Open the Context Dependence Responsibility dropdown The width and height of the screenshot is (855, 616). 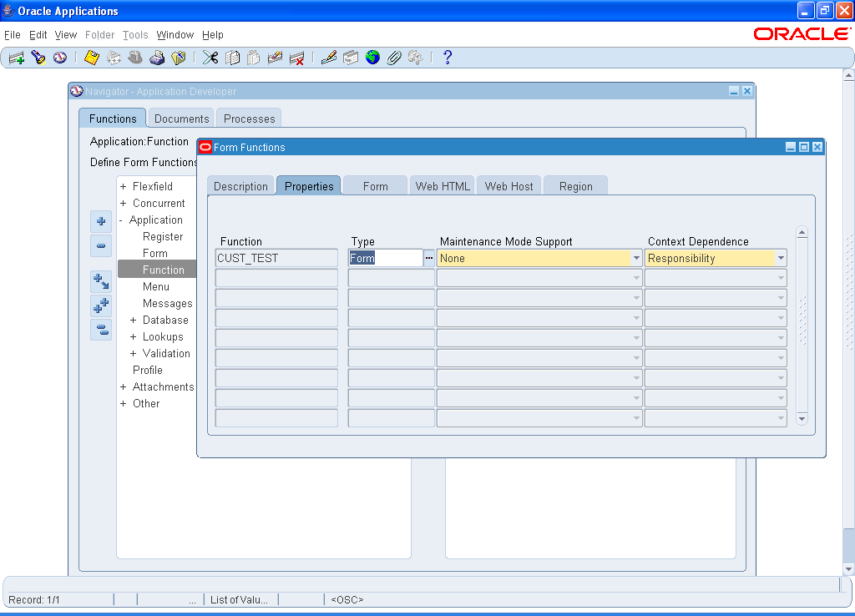coord(781,259)
